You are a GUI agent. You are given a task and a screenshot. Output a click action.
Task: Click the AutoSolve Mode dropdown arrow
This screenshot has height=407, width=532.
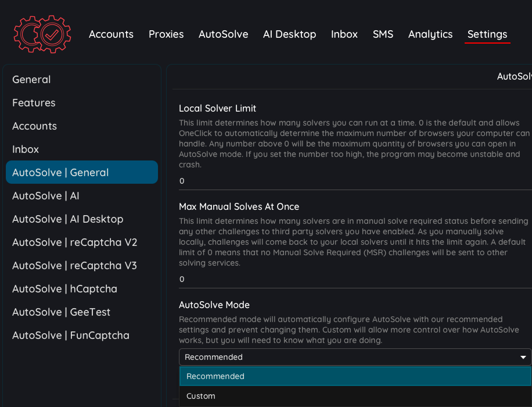click(x=523, y=357)
